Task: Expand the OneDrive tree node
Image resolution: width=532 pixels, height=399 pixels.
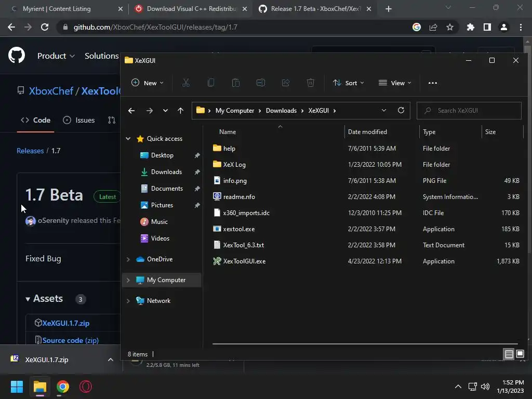Action: [128, 259]
